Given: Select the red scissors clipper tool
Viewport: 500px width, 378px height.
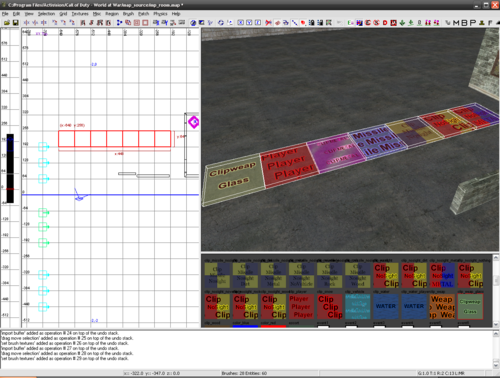Looking at the screenshot, I should tap(268, 23).
